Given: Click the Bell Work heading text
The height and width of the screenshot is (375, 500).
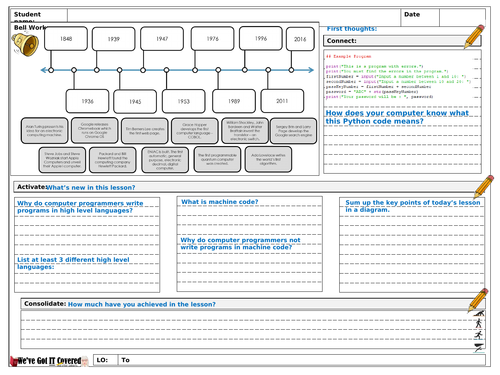Looking at the screenshot, I should (x=30, y=28).
